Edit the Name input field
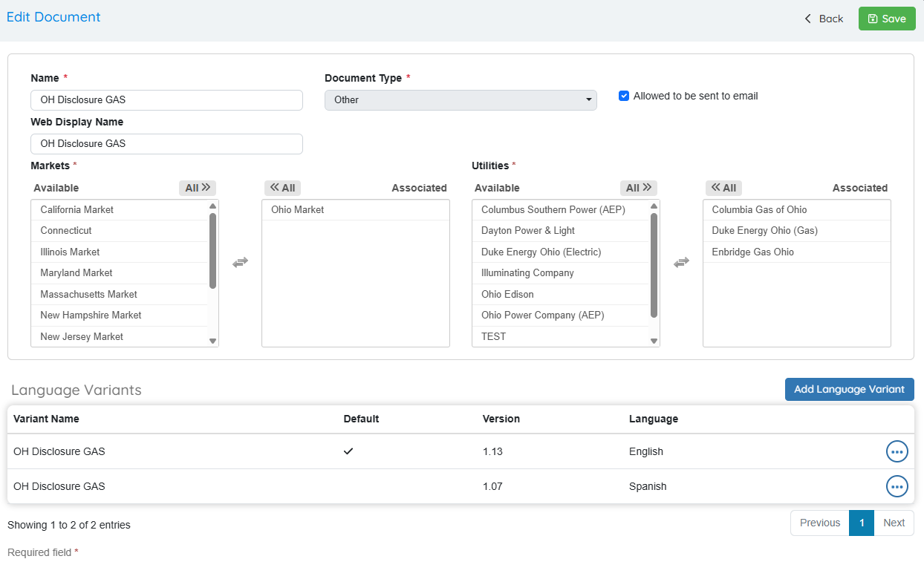This screenshot has height=582, width=924. point(166,100)
